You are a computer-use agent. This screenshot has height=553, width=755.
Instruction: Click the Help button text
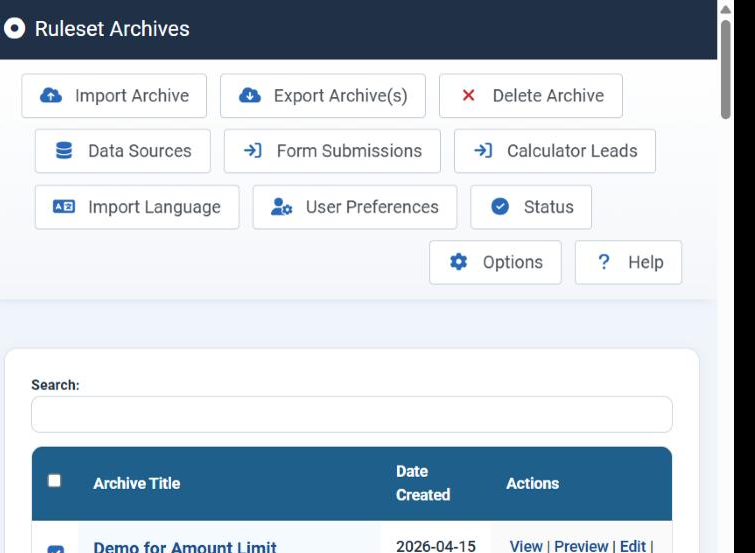(646, 263)
